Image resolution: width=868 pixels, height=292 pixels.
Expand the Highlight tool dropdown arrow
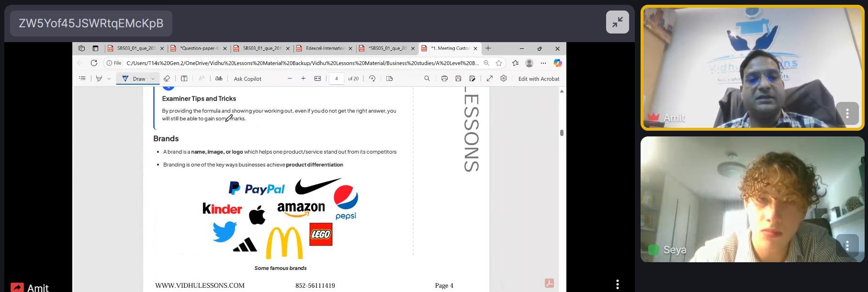tap(109, 79)
